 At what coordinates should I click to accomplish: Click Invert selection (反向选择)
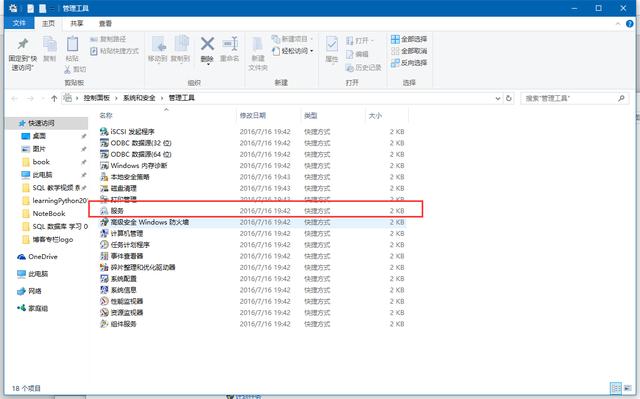(x=409, y=63)
